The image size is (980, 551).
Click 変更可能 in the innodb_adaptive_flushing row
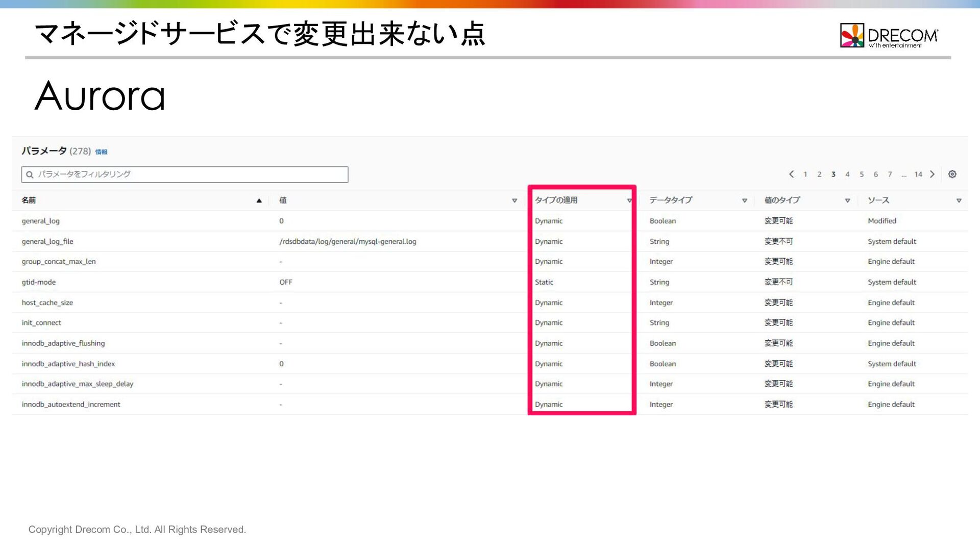click(778, 343)
